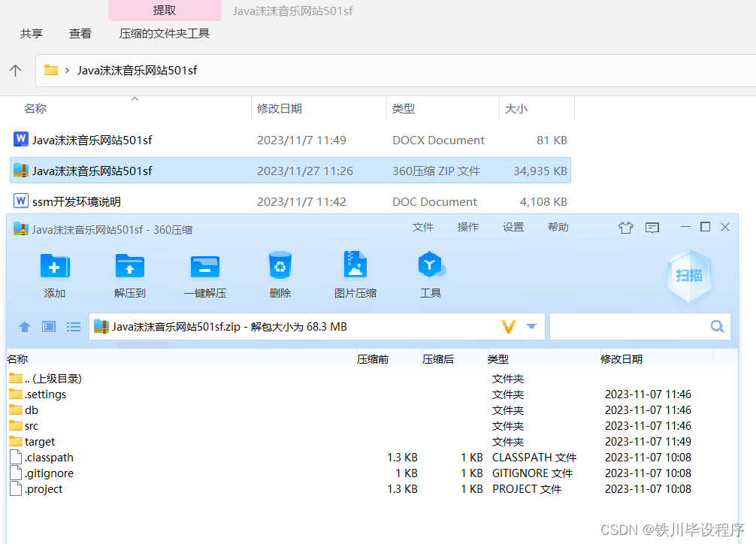Sort archive list by 类型 column in 360压缩
756x544 pixels.
498,359
